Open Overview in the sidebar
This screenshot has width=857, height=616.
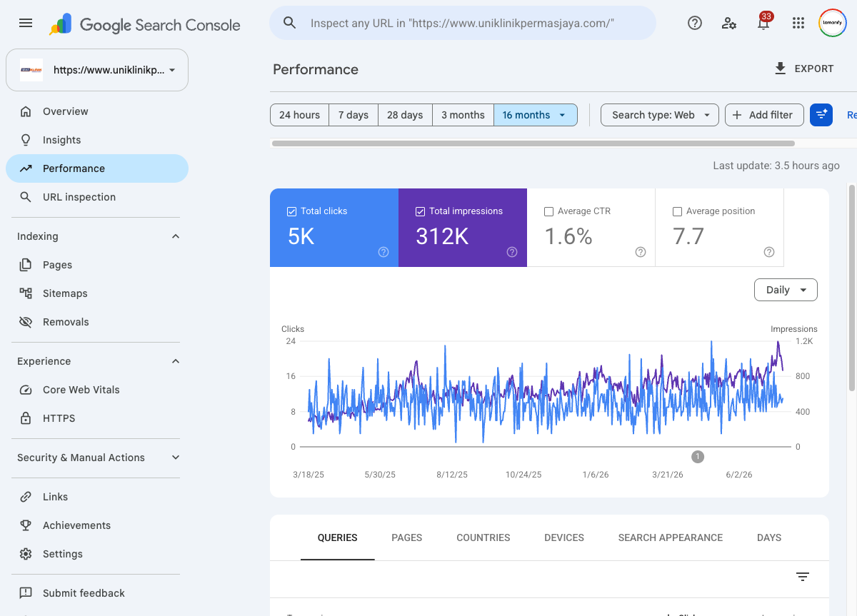coord(97,111)
